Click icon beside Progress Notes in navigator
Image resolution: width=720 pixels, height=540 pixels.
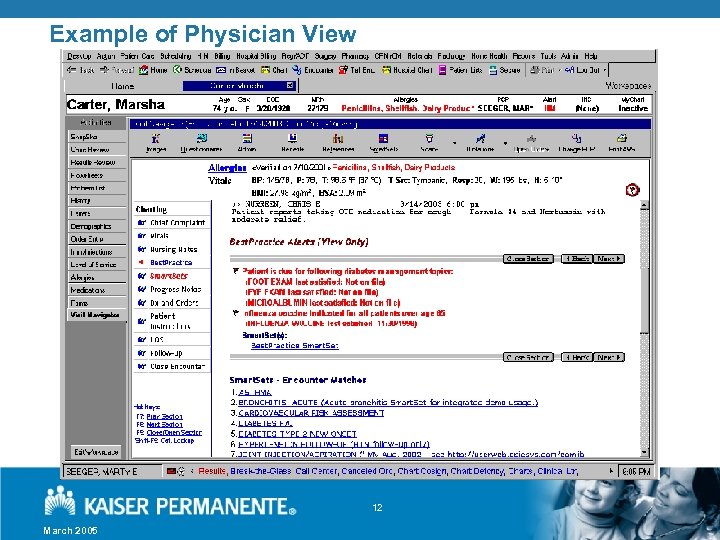click(x=141, y=289)
